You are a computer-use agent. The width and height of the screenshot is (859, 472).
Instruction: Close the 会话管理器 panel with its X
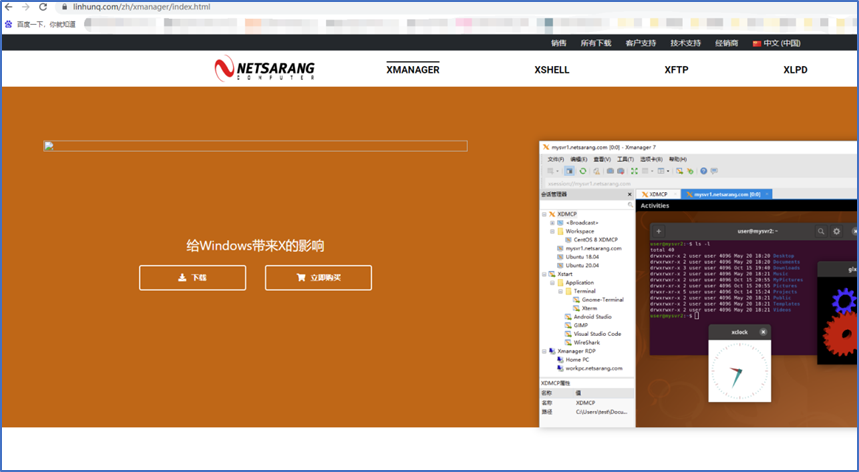629,194
